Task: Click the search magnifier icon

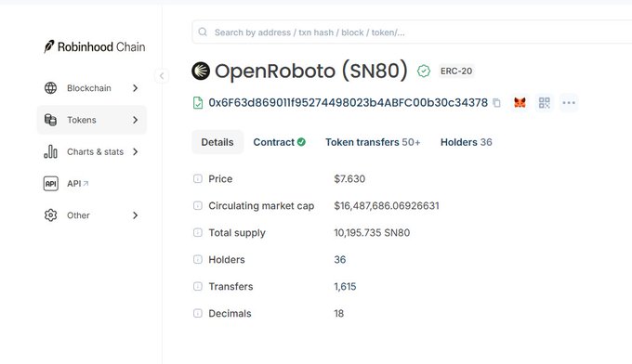Action: click(x=203, y=32)
